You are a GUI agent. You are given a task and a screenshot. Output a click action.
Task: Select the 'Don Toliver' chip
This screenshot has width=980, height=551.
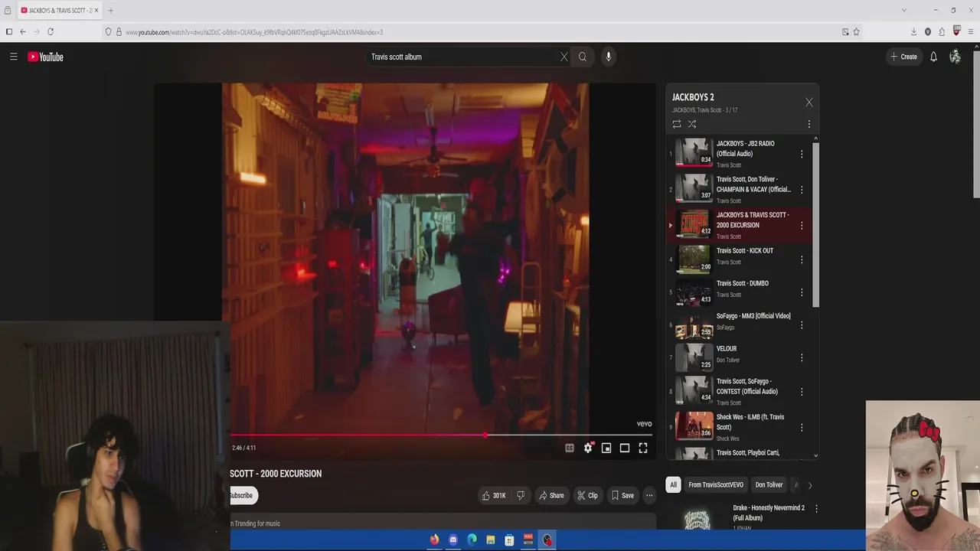click(769, 485)
